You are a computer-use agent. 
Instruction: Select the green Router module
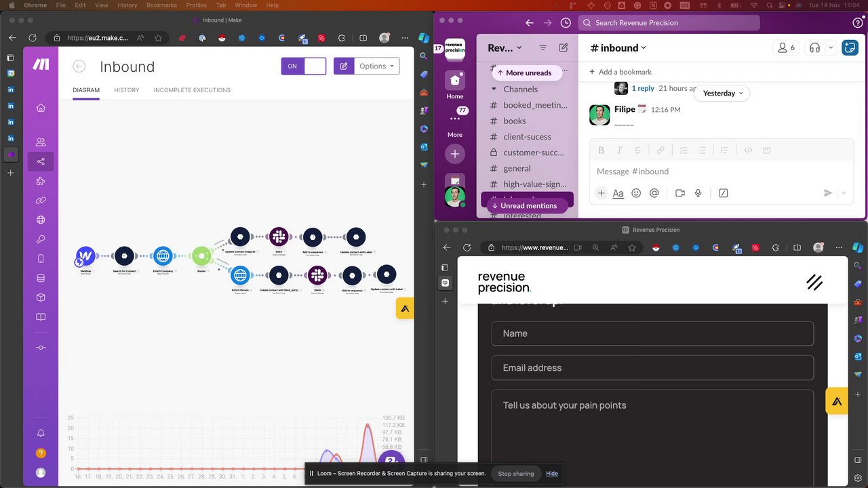(x=201, y=256)
